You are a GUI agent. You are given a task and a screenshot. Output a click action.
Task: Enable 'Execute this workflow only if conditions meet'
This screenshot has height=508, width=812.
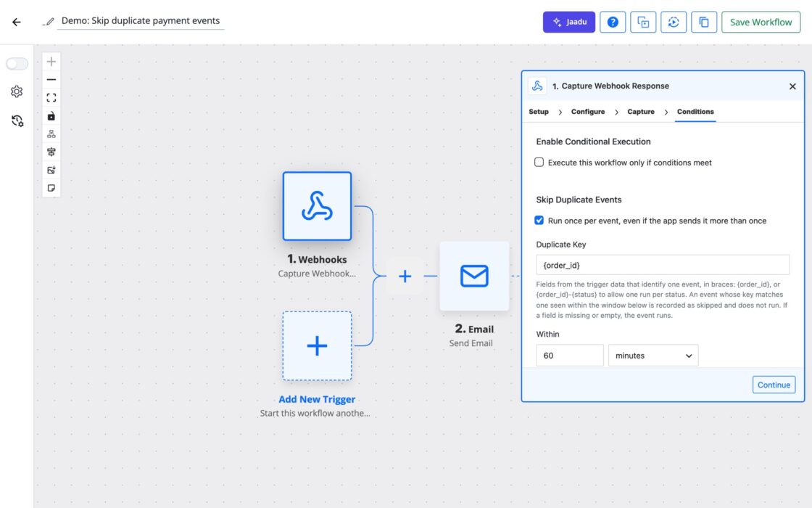pos(539,163)
